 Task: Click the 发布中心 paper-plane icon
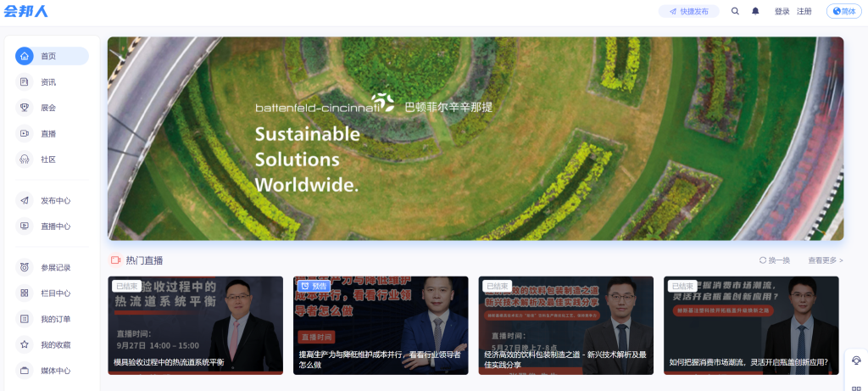(x=25, y=201)
